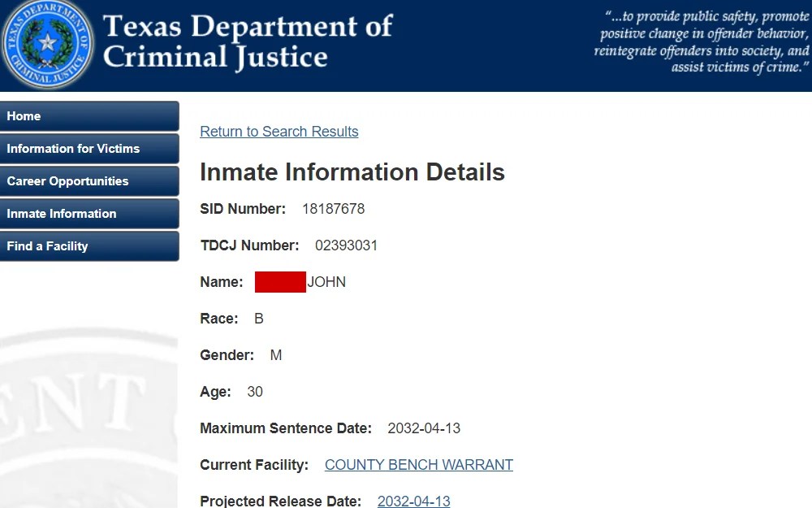
Task: Open the COUNTY BENCH WARRANT facility link
Action: pyautogui.click(x=418, y=465)
